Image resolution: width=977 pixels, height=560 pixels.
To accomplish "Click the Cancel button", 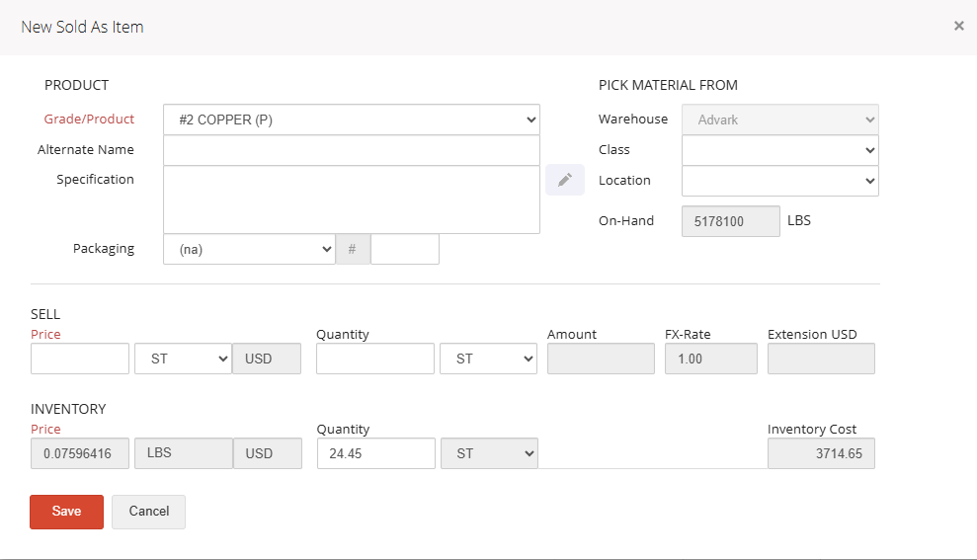I will 149,512.
